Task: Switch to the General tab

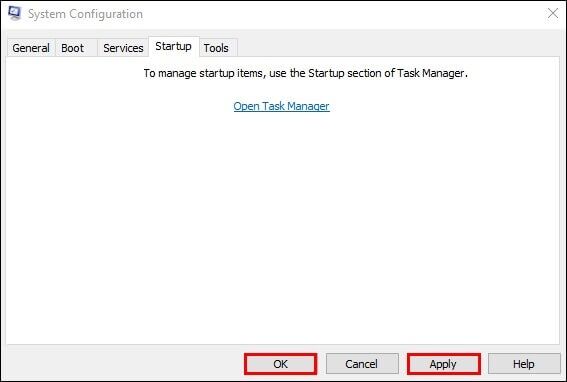Action: point(31,48)
